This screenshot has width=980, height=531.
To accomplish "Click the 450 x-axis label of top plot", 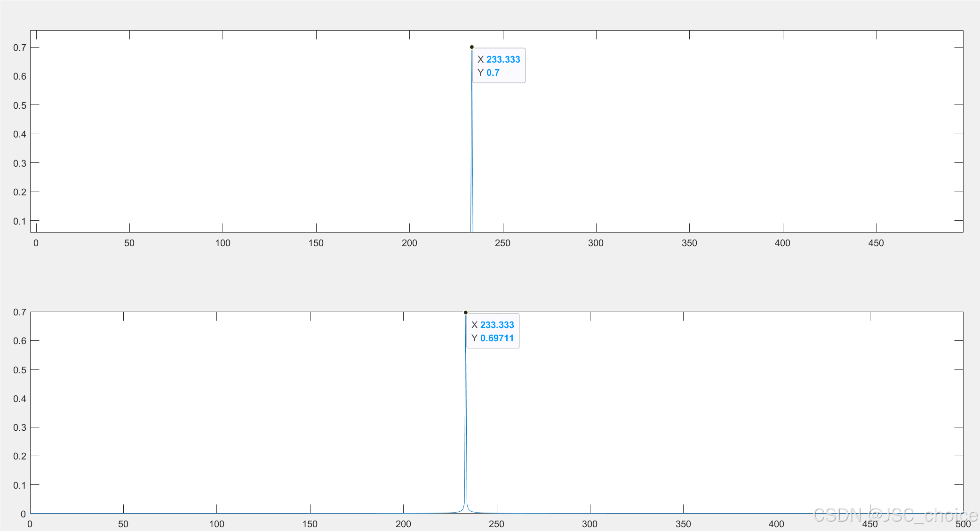I will click(876, 243).
